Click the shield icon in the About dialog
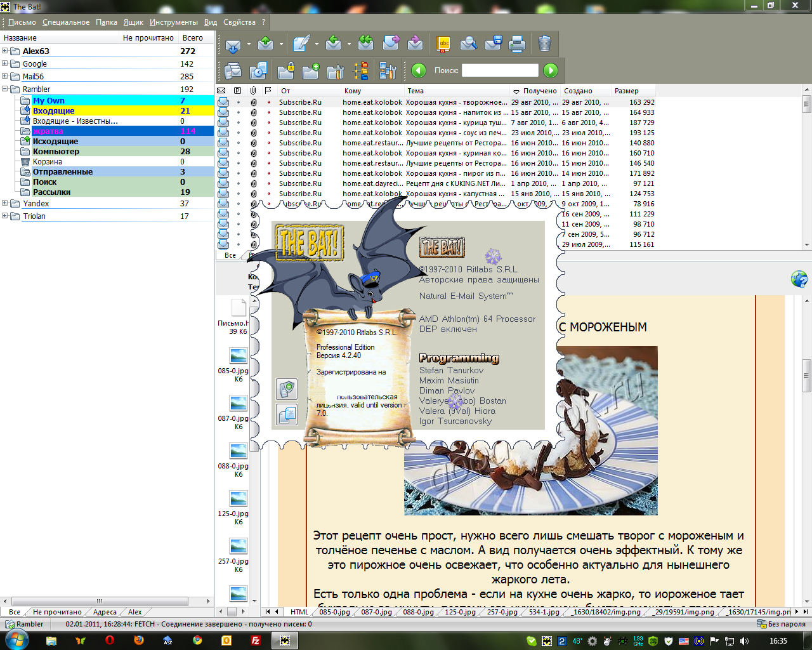 287,388
